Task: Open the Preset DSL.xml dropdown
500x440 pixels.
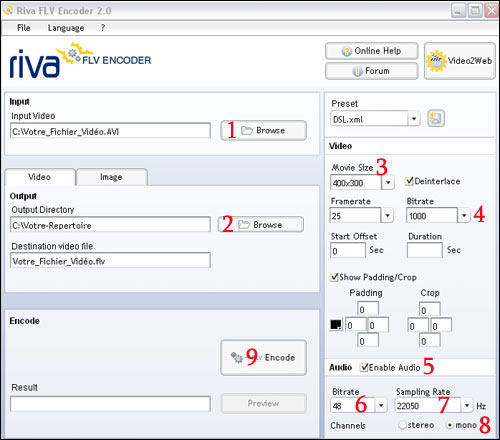Action: click(x=414, y=119)
